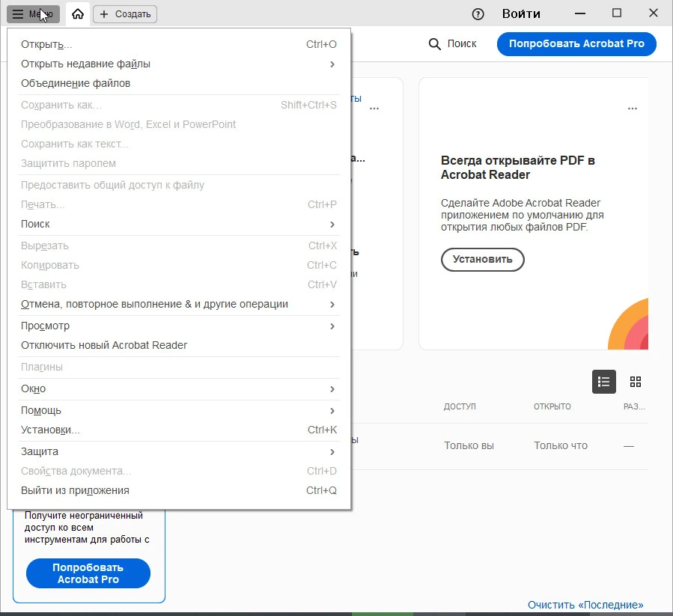Click Очистить «Последние» link
673x616 pixels.
point(585,605)
